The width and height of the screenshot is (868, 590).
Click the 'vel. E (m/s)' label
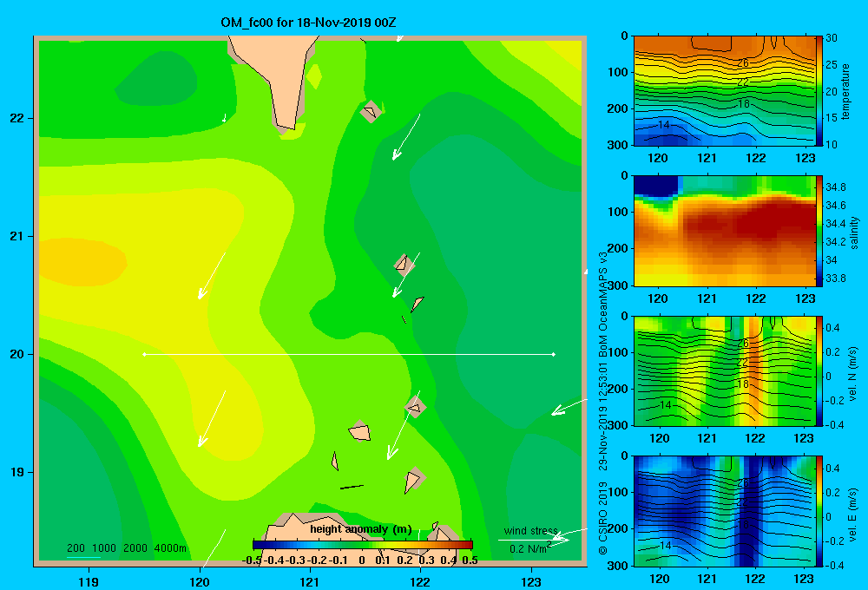[x=852, y=514]
